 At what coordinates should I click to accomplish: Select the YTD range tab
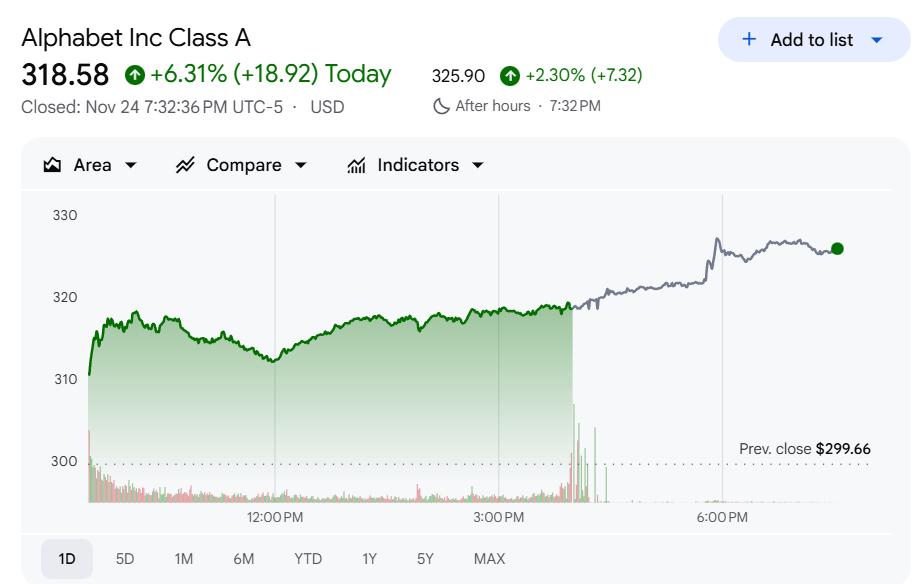tap(308, 559)
